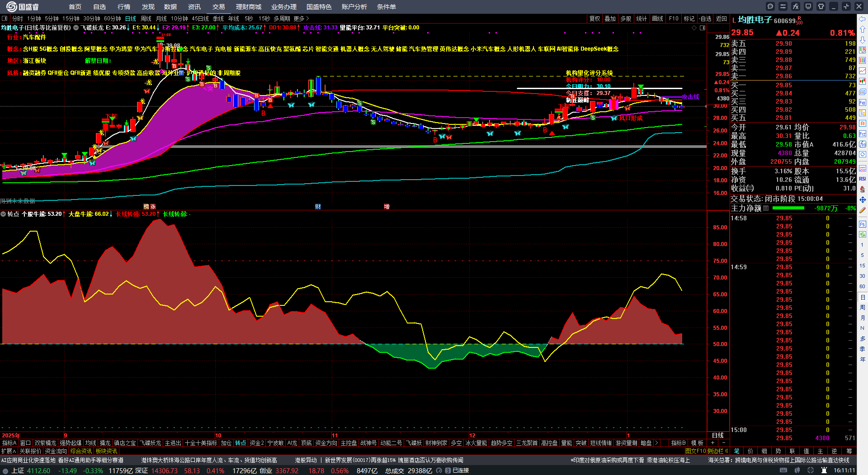Switch to the 60分钟 period tab
The width and height of the screenshot is (868, 475).
113,19
